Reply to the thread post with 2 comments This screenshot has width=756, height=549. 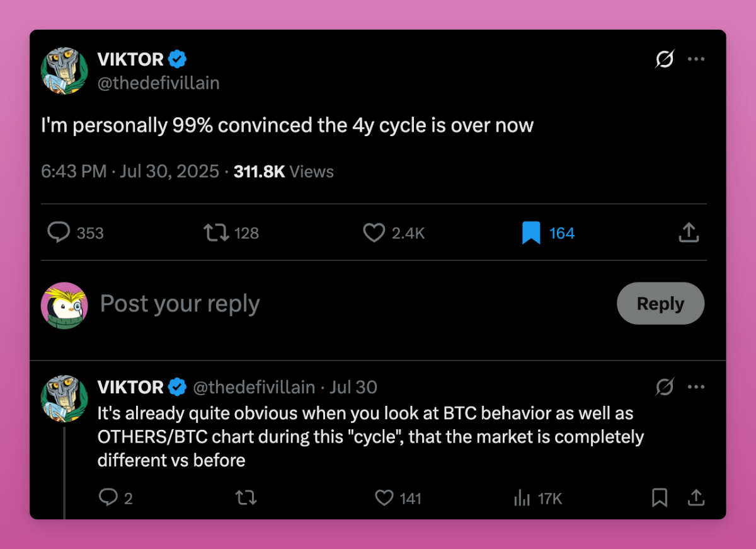[108, 498]
